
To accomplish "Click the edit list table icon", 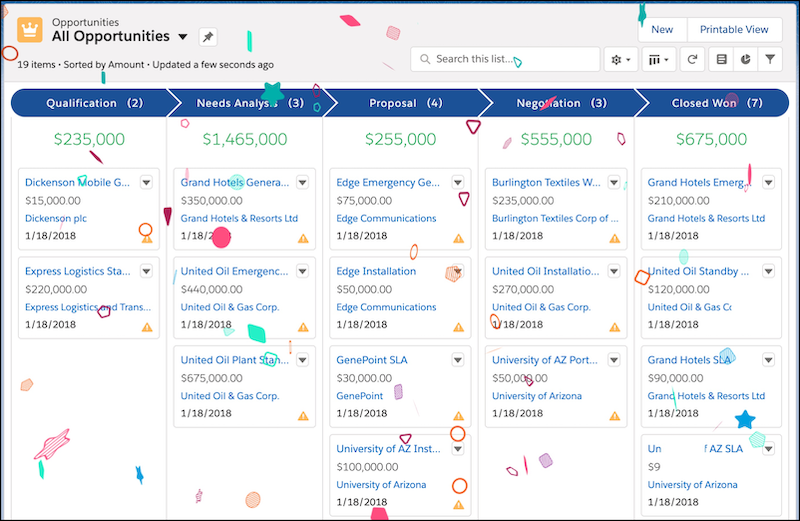I will 721,60.
